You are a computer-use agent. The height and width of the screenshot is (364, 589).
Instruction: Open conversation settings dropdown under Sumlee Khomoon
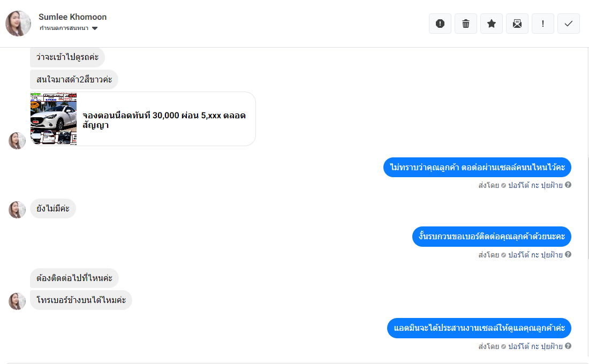pyautogui.click(x=69, y=28)
